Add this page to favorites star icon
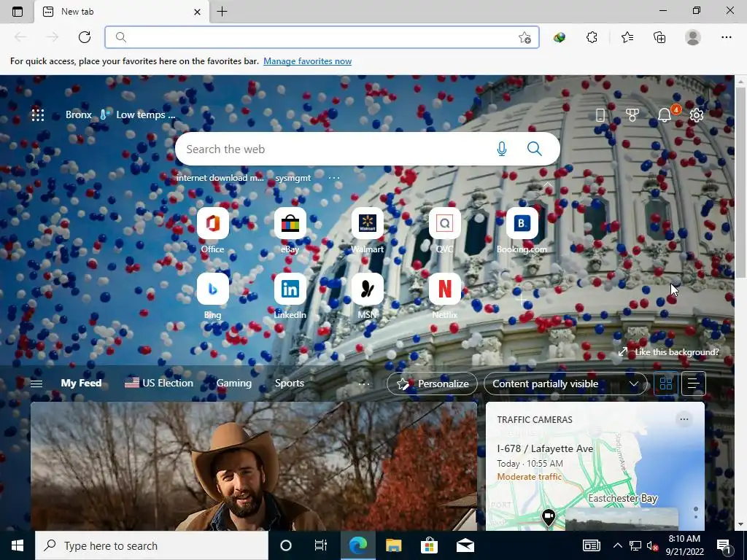The width and height of the screenshot is (747, 560). pos(525,38)
